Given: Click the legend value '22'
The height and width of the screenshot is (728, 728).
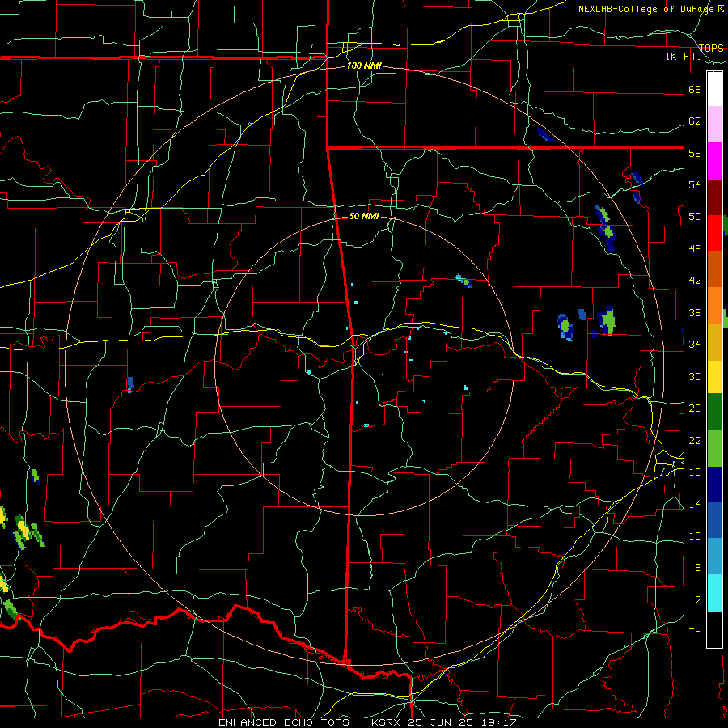Looking at the screenshot, I should [695, 440].
